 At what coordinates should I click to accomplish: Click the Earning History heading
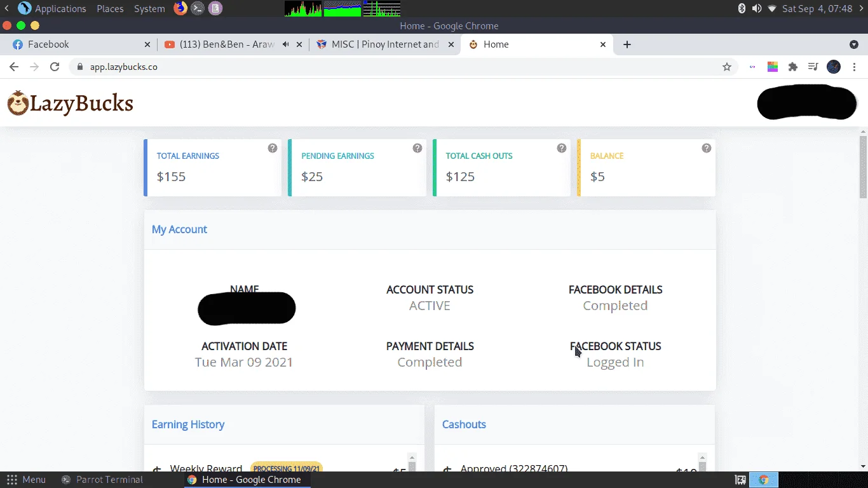pos(188,424)
